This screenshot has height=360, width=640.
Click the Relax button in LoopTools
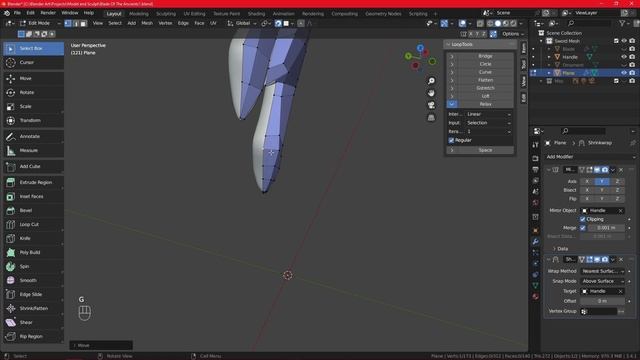tap(485, 104)
